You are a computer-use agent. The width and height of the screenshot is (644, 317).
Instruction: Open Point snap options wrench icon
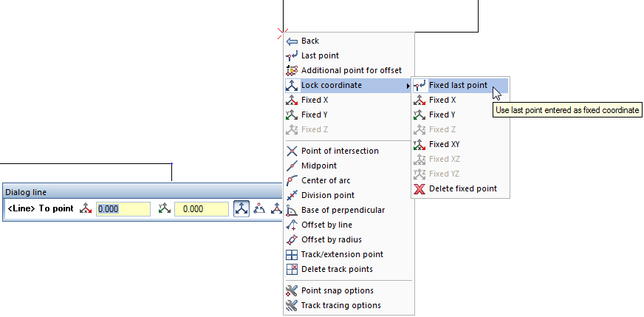click(x=292, y=290)
